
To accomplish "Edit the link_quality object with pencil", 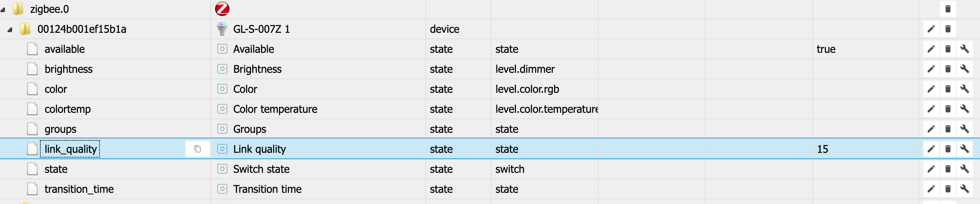I will point(931,149).
